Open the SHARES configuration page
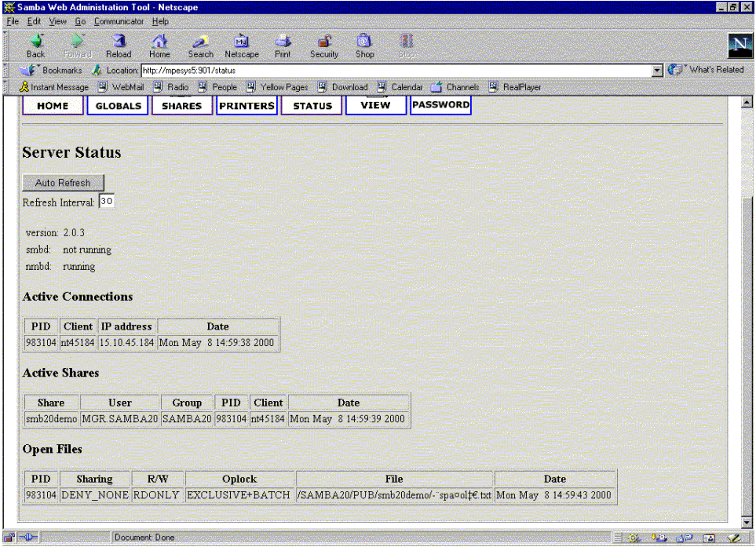756x547 pixels. coord(182,105)
